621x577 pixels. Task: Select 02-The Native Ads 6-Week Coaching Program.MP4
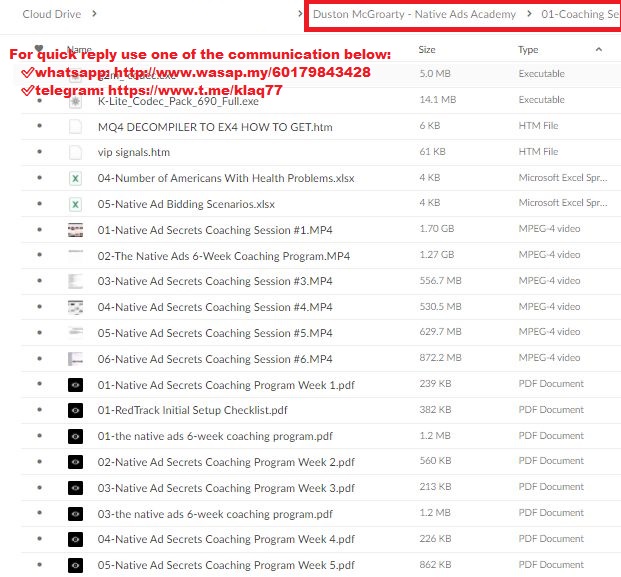click(224, 256)
